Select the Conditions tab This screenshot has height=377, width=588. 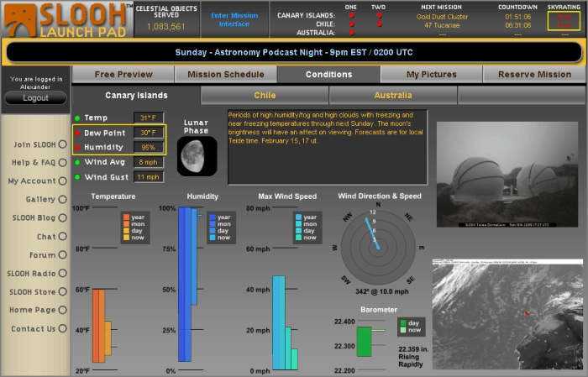click(x=329, y=74)
